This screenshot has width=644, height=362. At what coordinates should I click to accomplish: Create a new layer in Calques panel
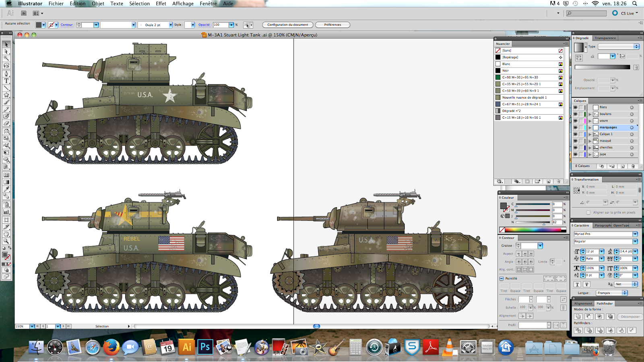click(623, 166)
